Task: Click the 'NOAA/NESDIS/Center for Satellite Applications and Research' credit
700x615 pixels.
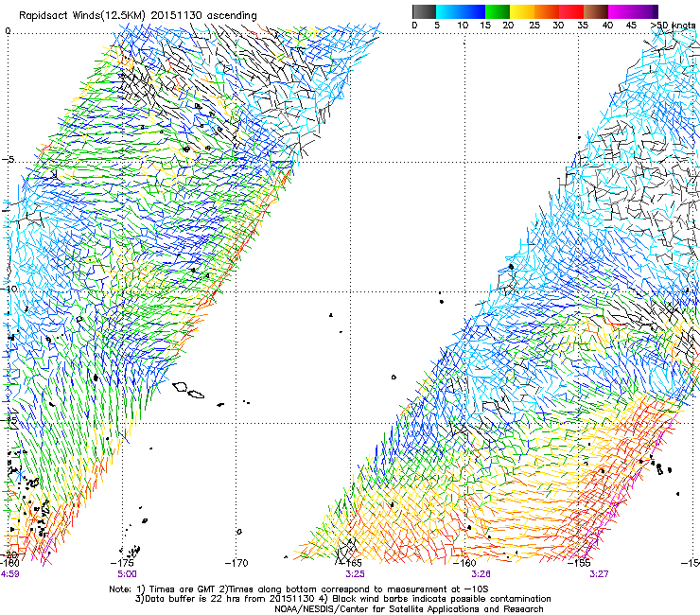Action: pos(409,609)
